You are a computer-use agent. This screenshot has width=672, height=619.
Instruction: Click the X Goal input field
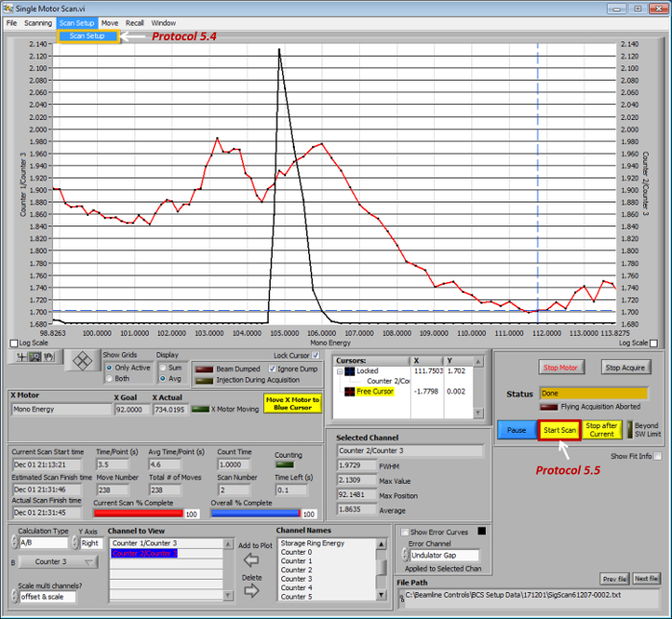pyautogui.click(x=132, y=409)
